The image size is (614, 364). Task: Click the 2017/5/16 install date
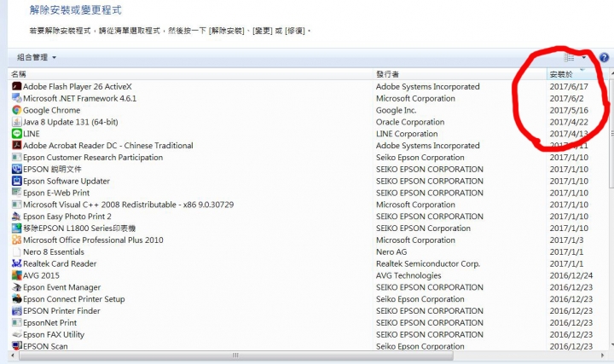pyautogui.click(x=569, y=110)
